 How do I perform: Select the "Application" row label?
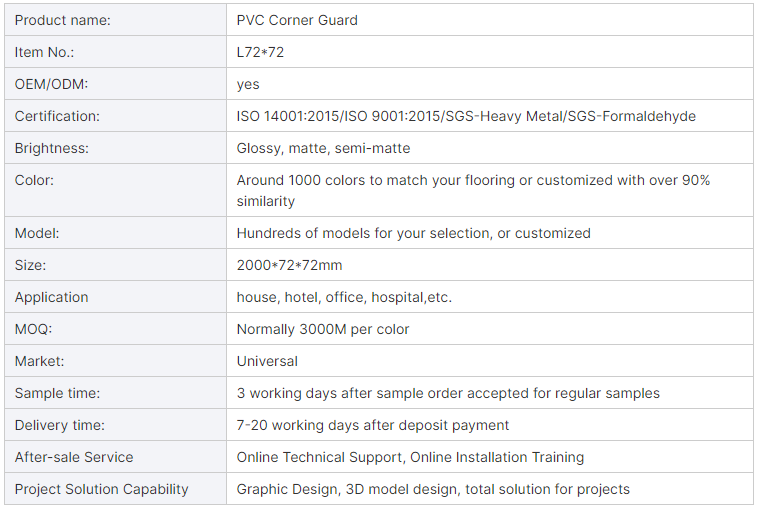click(x=51, y=297)
